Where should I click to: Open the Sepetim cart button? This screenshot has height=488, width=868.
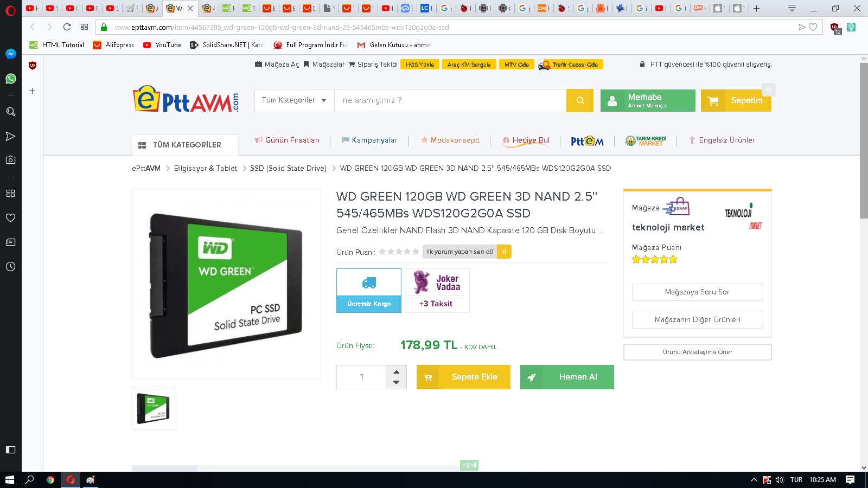pyautogui.click(x=736, y=100)
